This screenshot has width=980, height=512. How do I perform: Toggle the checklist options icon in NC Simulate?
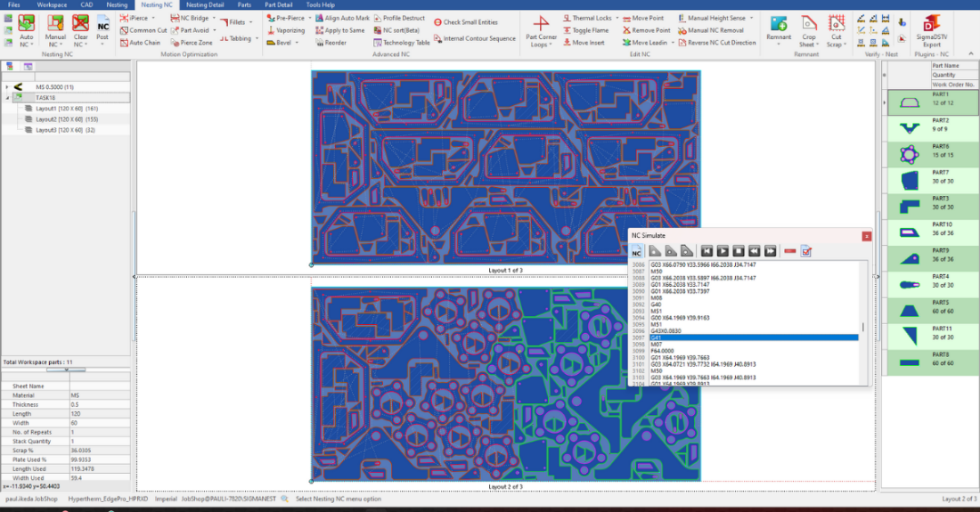click(806, 251)
